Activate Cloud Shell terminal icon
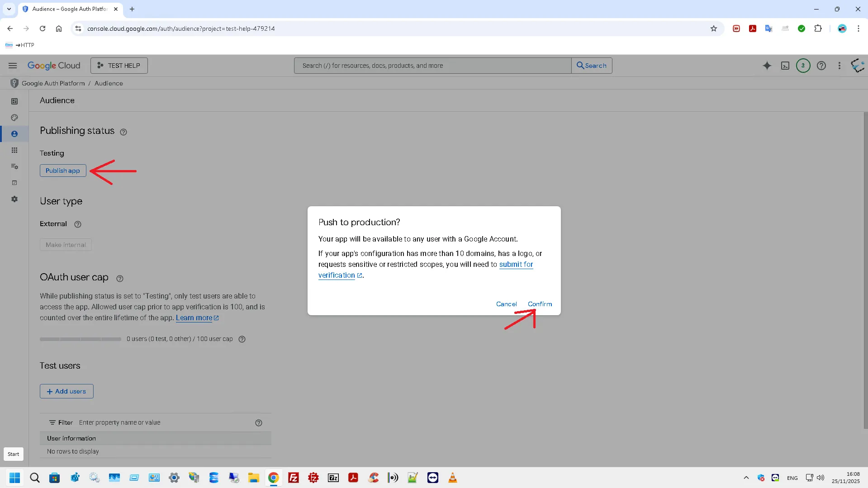Image resolution: width=868 pixels, height=488 pixels. click(785, 66)
